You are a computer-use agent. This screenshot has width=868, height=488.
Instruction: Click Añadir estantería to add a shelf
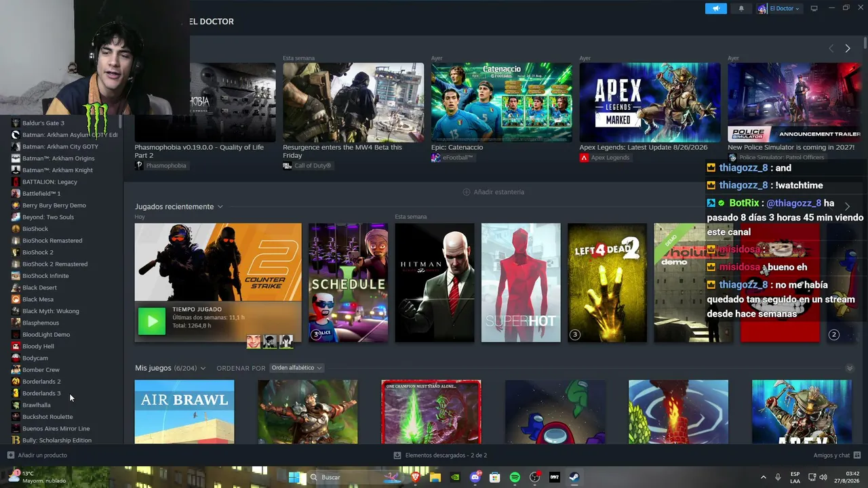(x=493, y=192)
